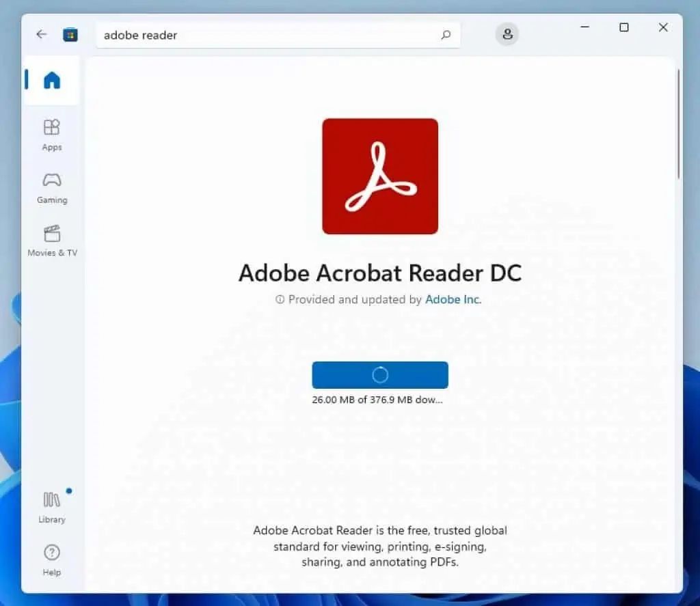
Task: Go to the Home section in the sidebar
Action: pos(52,81)
